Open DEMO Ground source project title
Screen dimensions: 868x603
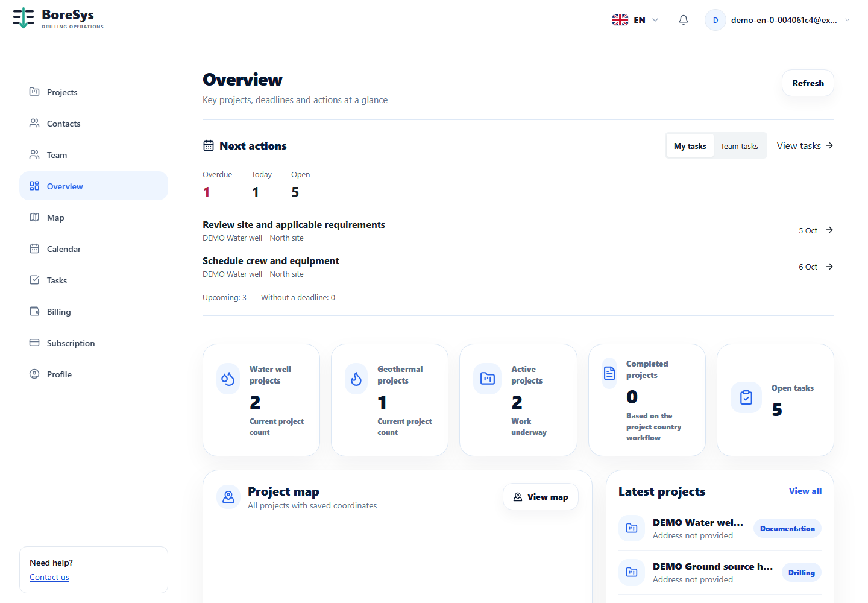(712, 566)
